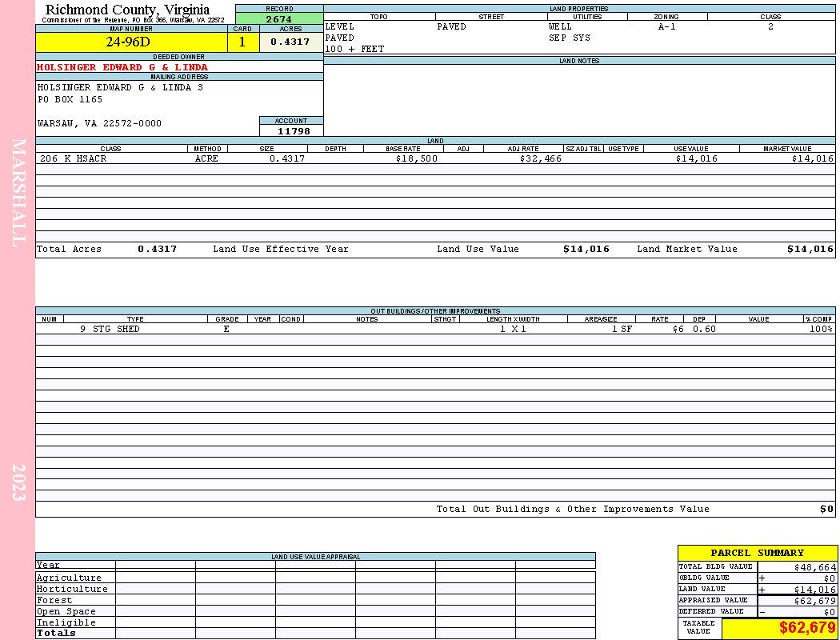Image resolution: width=840 pixels, height=640 pixels.
Task: Click the SEP SYS utilities value
Action: click(570, 38)
